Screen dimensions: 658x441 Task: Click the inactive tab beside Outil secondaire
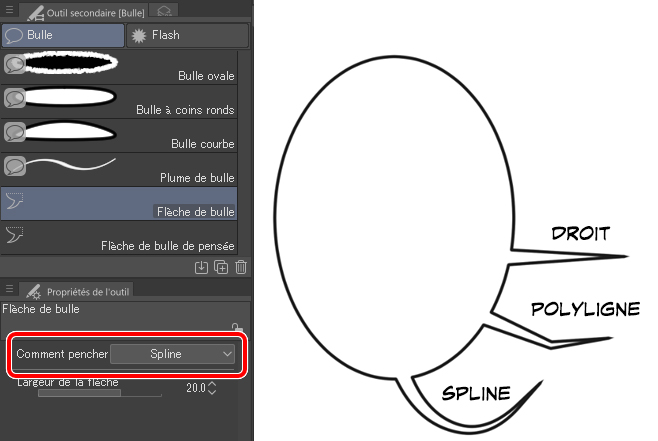tap(165, 10)
